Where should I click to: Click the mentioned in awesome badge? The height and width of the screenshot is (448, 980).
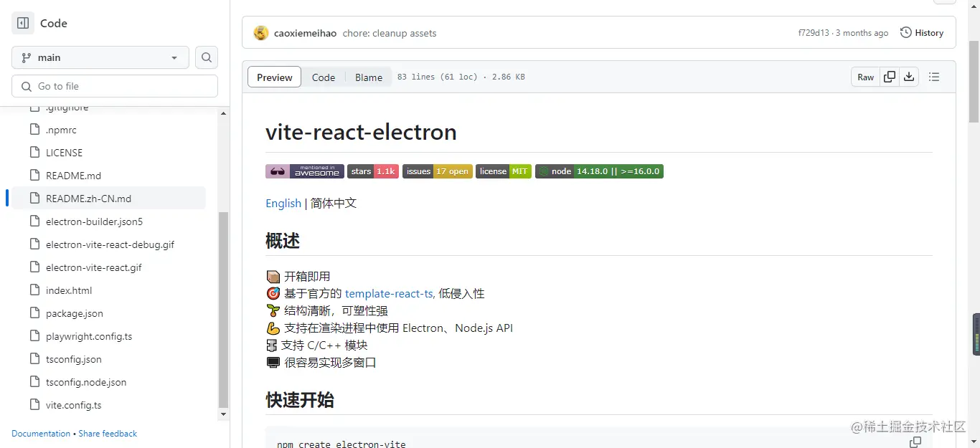[305, 171]
